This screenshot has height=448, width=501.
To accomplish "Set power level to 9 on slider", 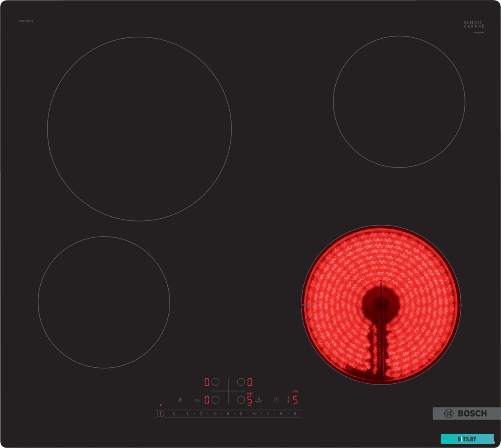I will (294, 414).
